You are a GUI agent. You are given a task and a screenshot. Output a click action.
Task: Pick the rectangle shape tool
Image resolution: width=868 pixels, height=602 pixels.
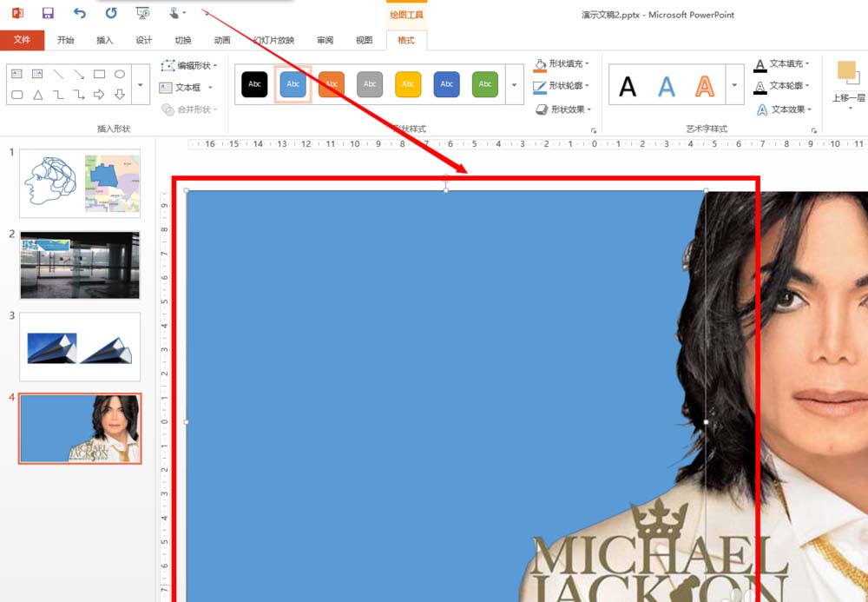(x=99, y=74)
